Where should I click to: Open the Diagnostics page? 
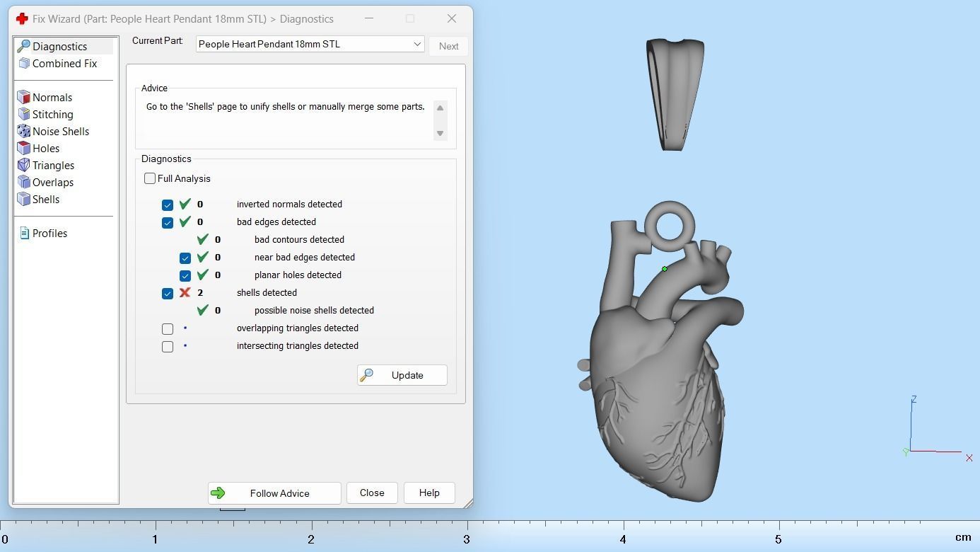(59, 46)
